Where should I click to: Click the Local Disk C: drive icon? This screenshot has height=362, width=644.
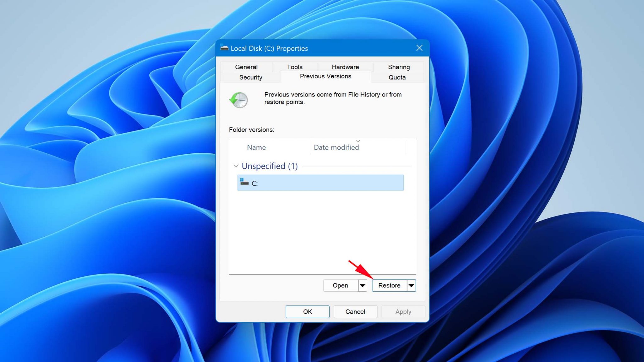[246, 183]
